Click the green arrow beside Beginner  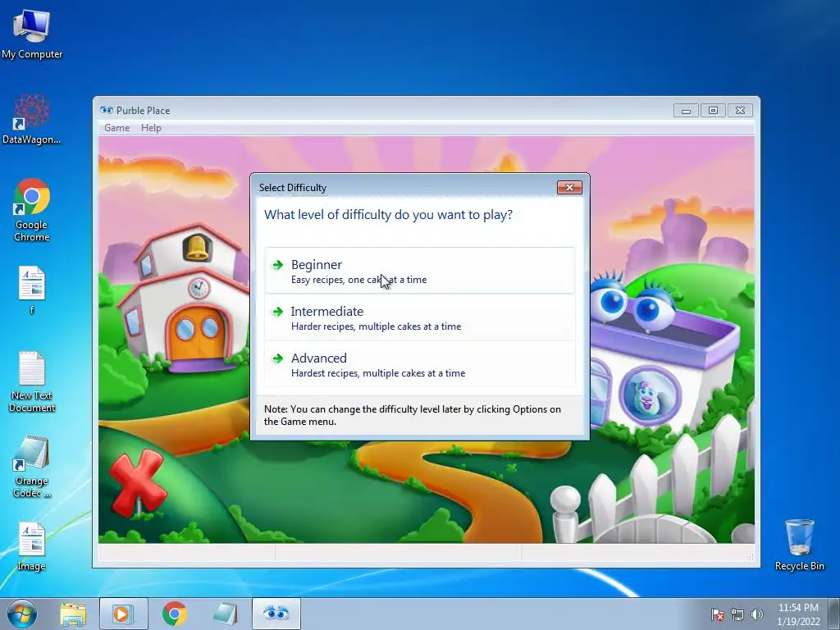point(277,265)
